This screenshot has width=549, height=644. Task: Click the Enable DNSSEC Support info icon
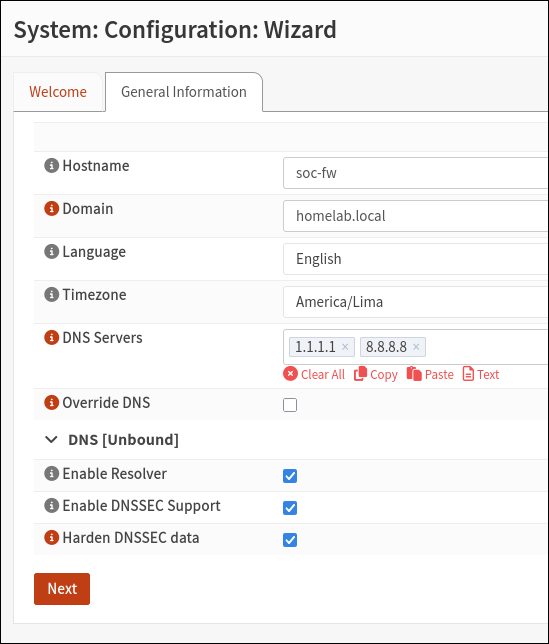click(51, 506)
